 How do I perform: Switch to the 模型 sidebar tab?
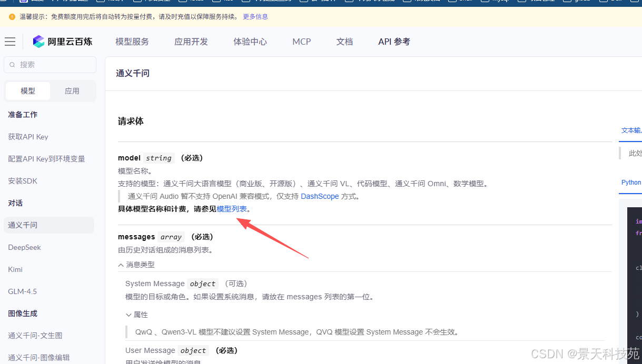(28, 91)
